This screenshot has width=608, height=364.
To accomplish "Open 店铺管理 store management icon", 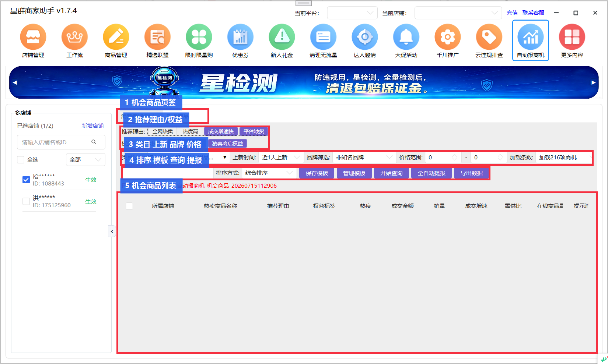I will point(33,37).
